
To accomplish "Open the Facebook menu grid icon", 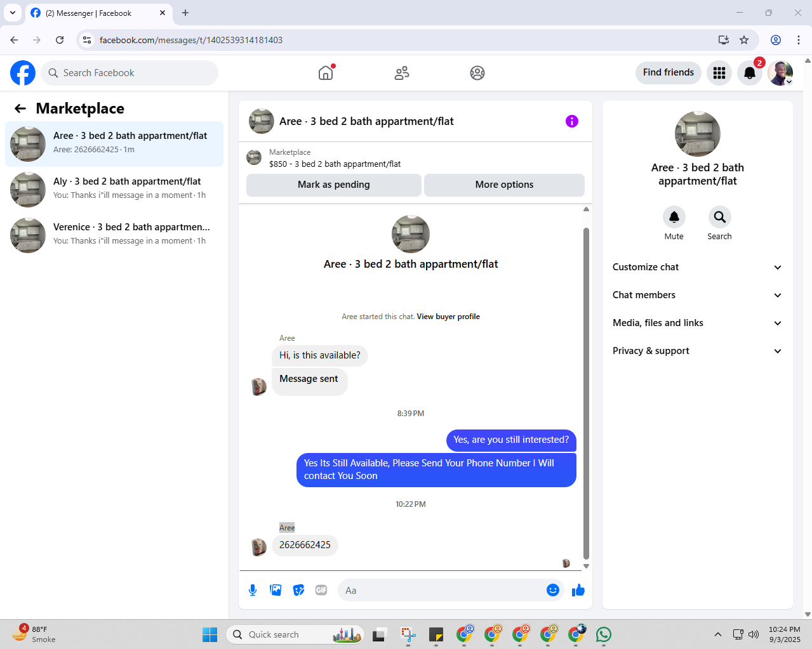I will (x=719, y=73).
